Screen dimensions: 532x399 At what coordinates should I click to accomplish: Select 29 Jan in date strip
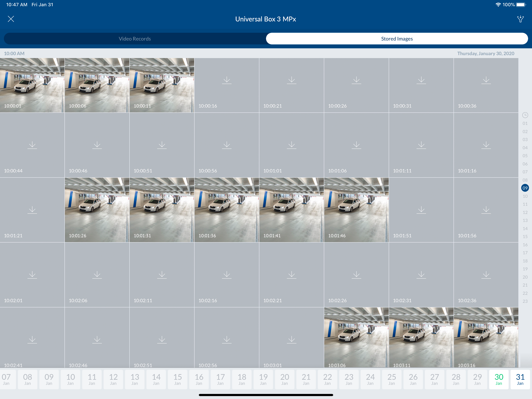pyautogui.click(x=477, y=379)
